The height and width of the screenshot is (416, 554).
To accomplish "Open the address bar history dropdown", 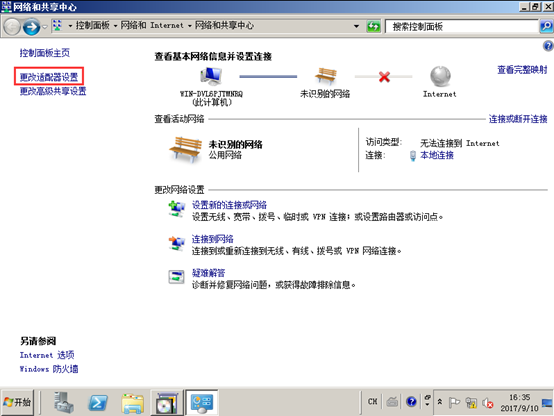I will [x=356, y=26].
